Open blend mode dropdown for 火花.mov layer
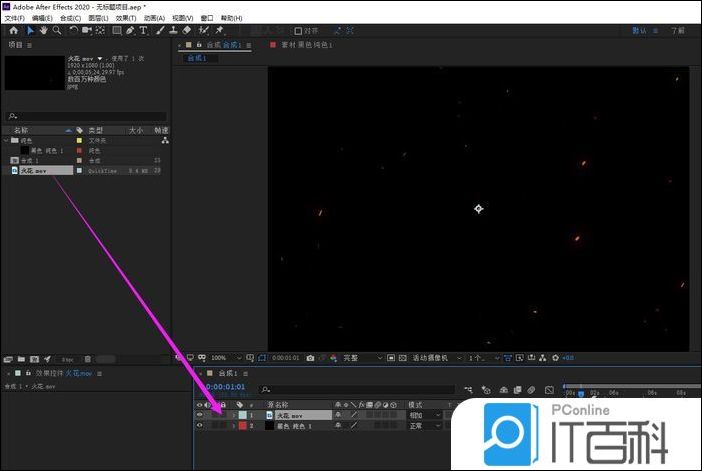 click(421, 414)
